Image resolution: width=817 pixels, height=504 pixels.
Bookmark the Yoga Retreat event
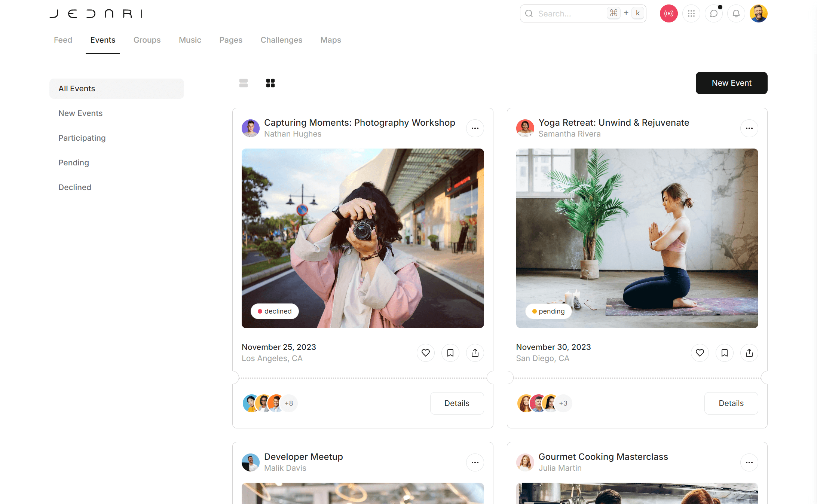(724, 353)
